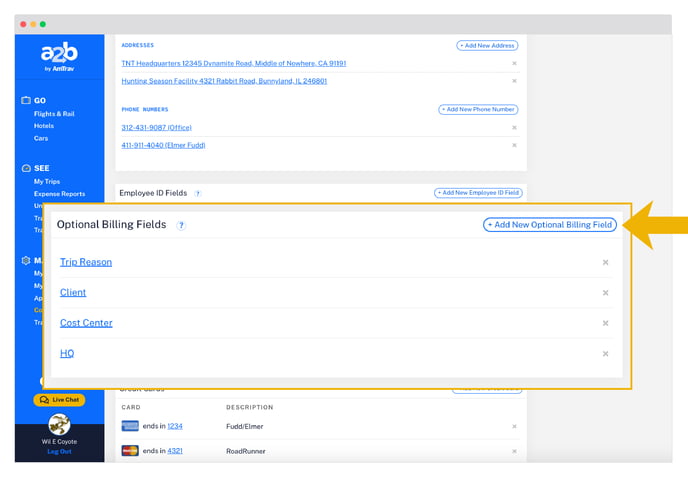Delete the Trip Reason billing field

click(x=605, y=263)
